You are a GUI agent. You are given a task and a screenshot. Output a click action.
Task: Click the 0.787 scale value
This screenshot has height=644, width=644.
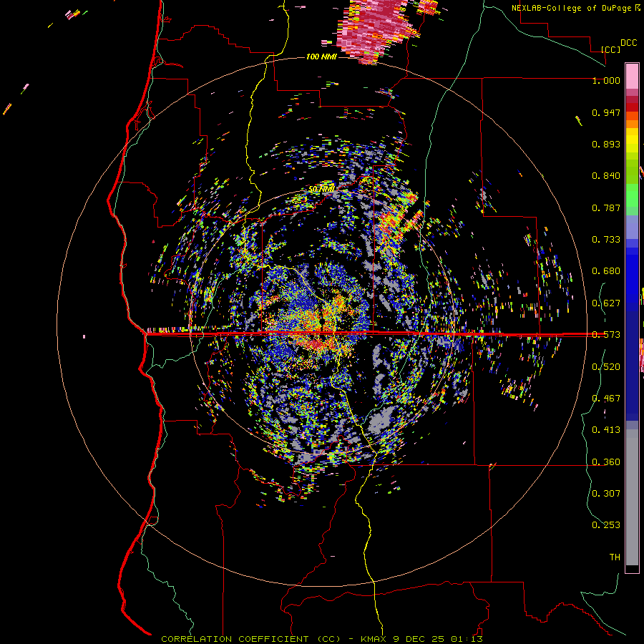[x=606, y=208]
